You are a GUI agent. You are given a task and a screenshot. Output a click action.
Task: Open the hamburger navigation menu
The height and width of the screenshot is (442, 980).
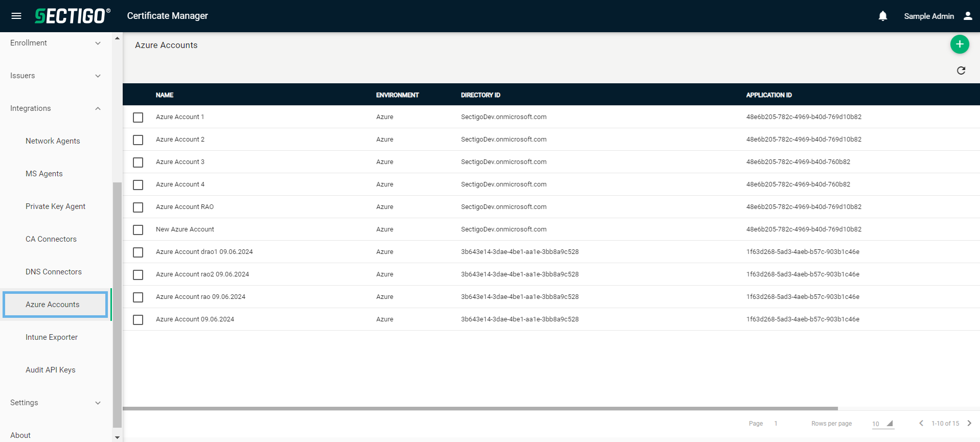click(16, 16)
